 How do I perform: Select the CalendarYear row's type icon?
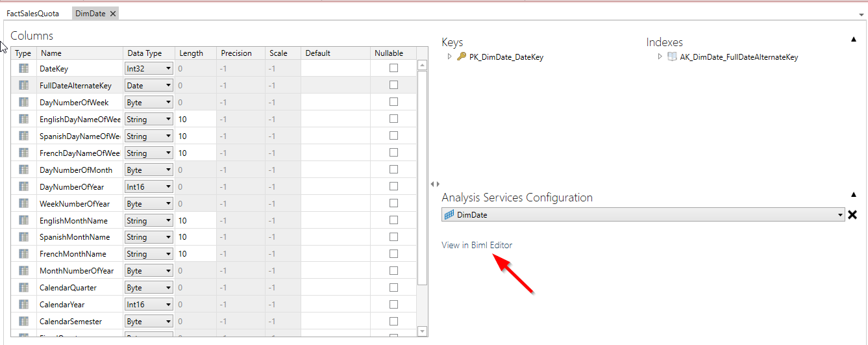click(x=23, y=305)
